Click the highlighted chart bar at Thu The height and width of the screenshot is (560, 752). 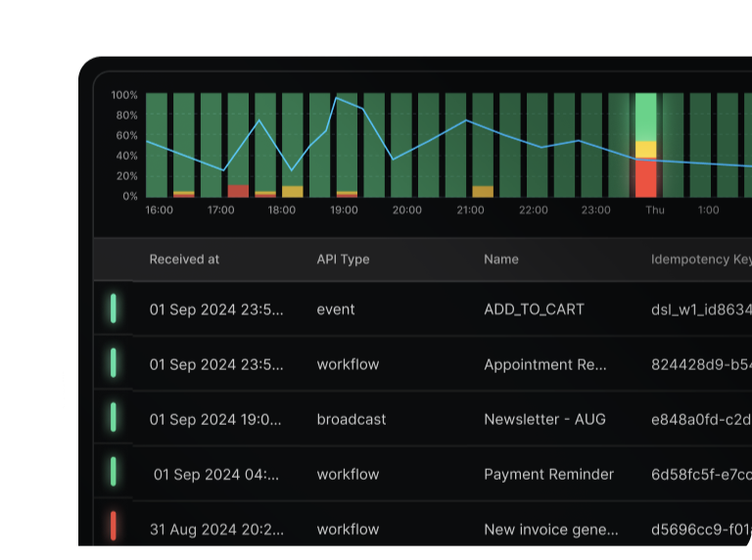point(645,145)
